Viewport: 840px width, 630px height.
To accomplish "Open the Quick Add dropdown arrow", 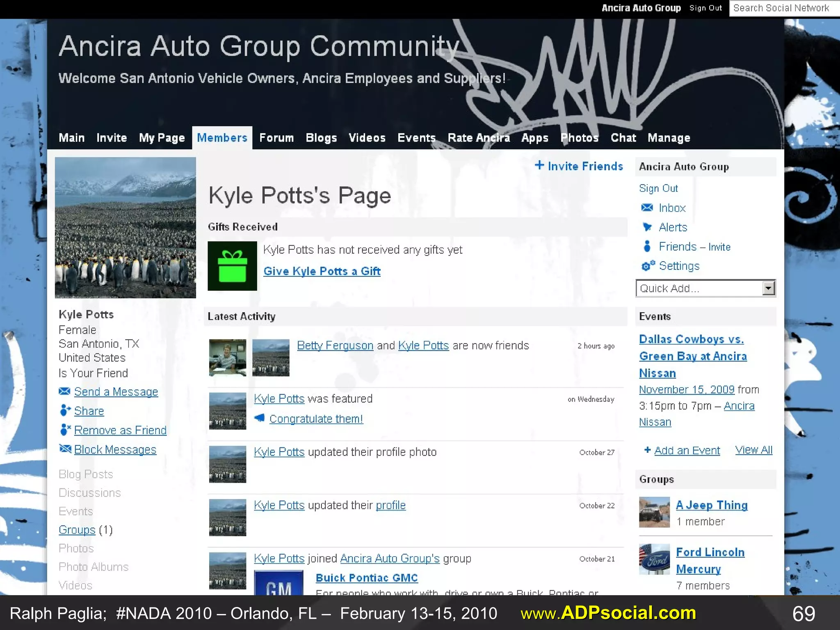I will pyautogui.click(x=768, y=288).
